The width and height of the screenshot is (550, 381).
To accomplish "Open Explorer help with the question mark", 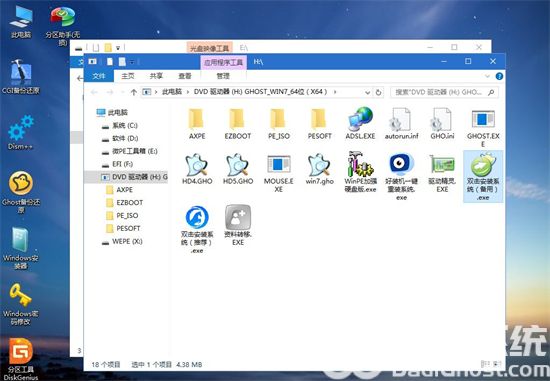I will (x=499, y=76).
